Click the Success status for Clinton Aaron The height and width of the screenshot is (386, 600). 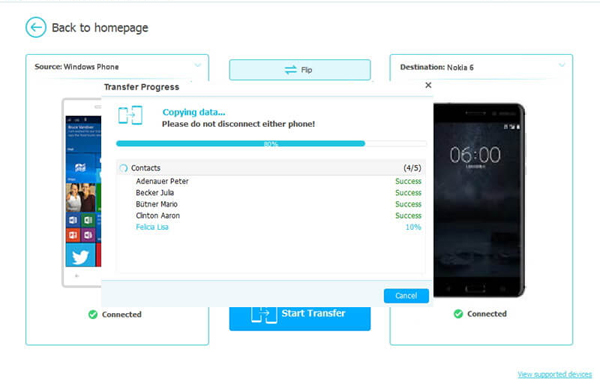click(x=408, y=216)
